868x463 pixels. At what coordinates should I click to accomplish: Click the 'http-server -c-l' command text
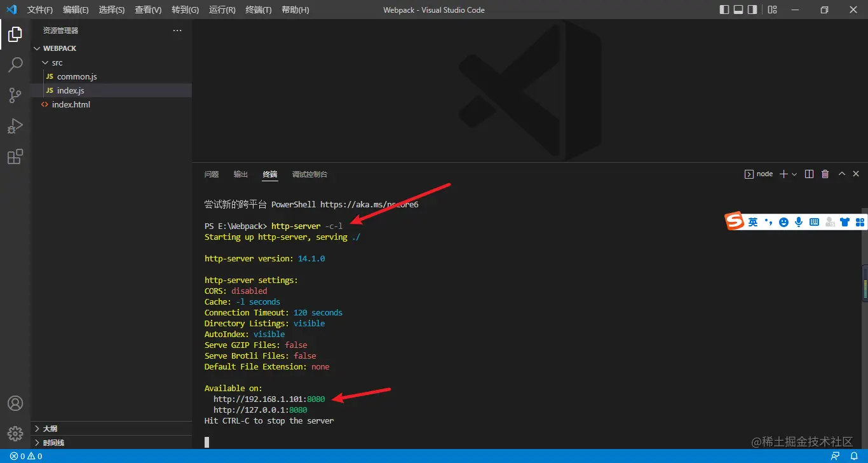tap(307, 226)
